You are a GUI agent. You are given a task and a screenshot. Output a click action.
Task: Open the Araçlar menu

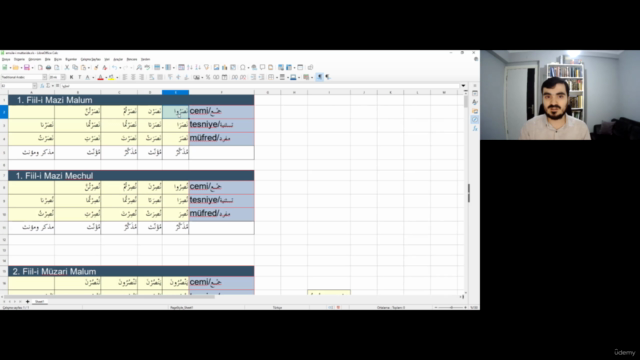[118, 59]
